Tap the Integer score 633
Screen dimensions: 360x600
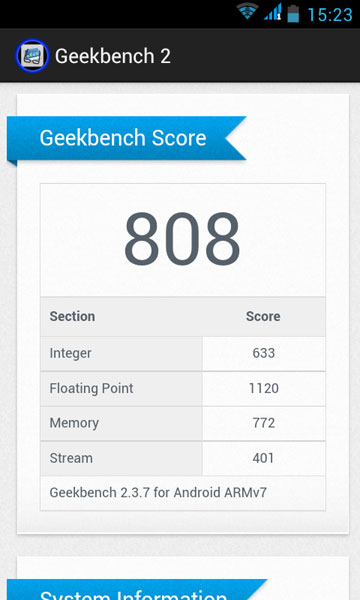coord(264,353)
